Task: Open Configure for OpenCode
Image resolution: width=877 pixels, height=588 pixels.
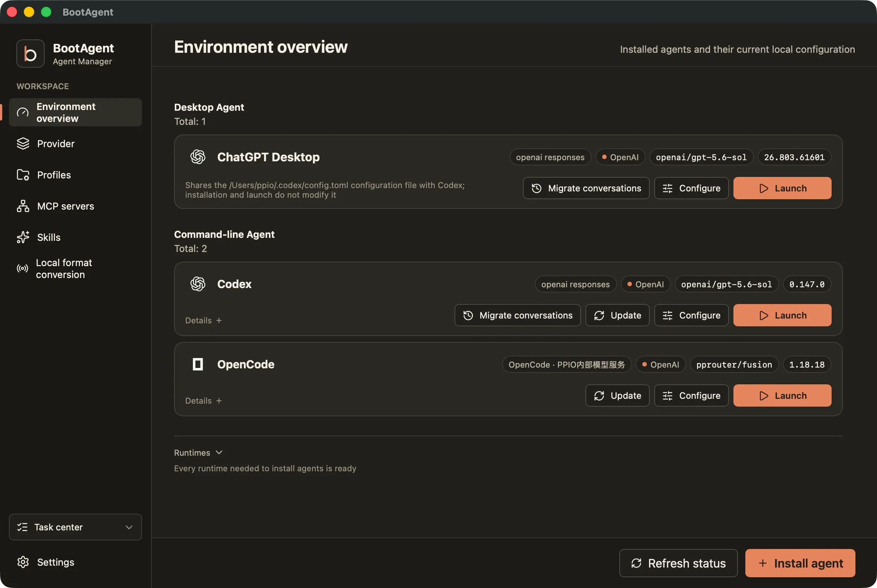Action: click(692, 395)
